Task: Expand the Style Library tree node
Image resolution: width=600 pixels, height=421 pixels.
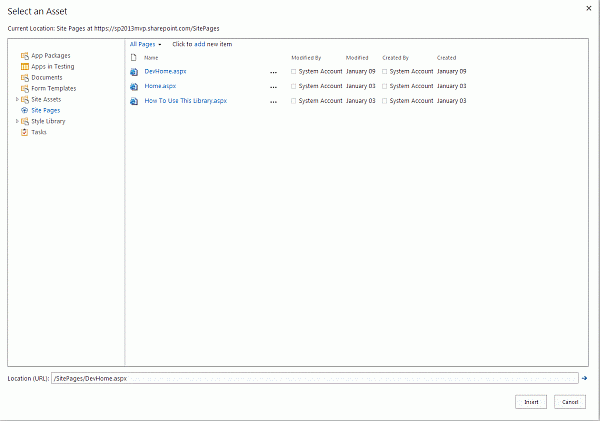Action: 17,121
